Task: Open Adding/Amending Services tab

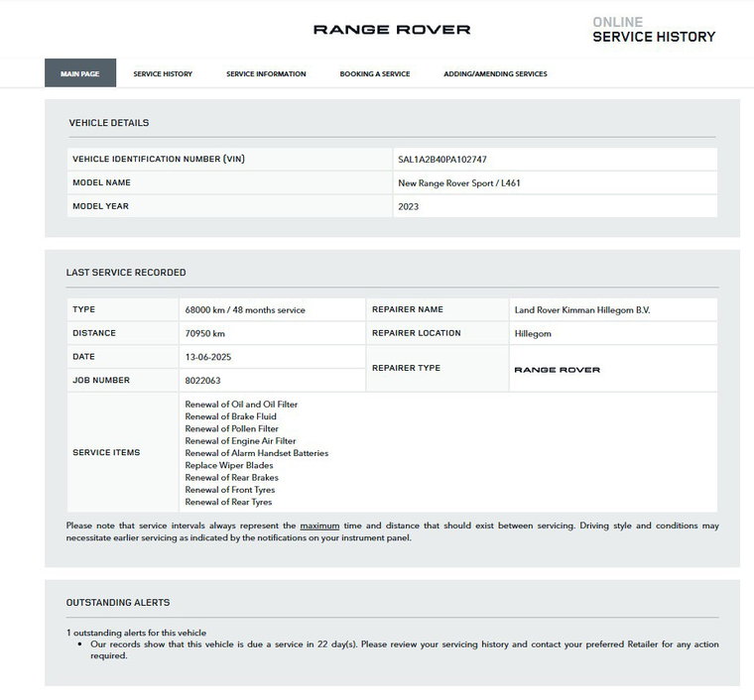Action: click(x=495, y=74)
